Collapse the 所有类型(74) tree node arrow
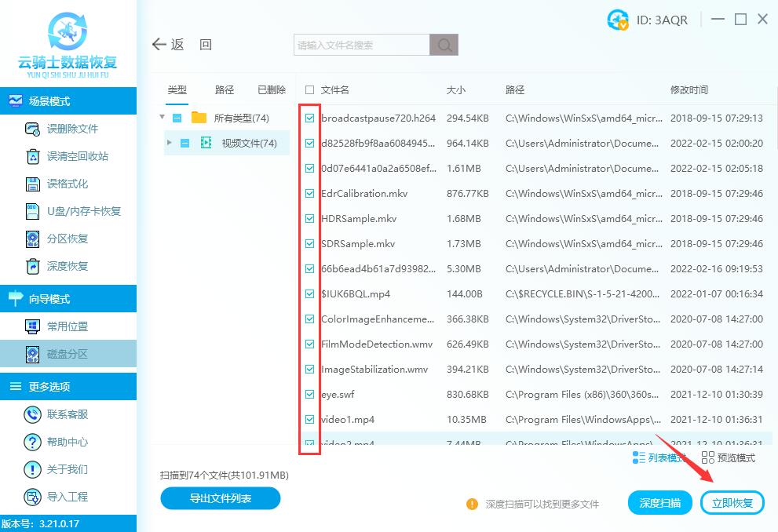Viewport: 778px width, 532px height. (162, 117)
